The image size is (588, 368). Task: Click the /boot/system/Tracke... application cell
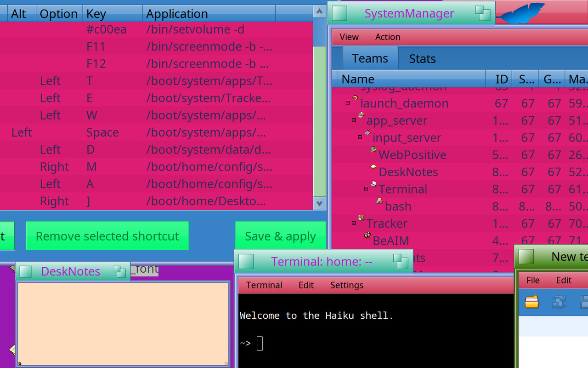click(x=208, y=98)
